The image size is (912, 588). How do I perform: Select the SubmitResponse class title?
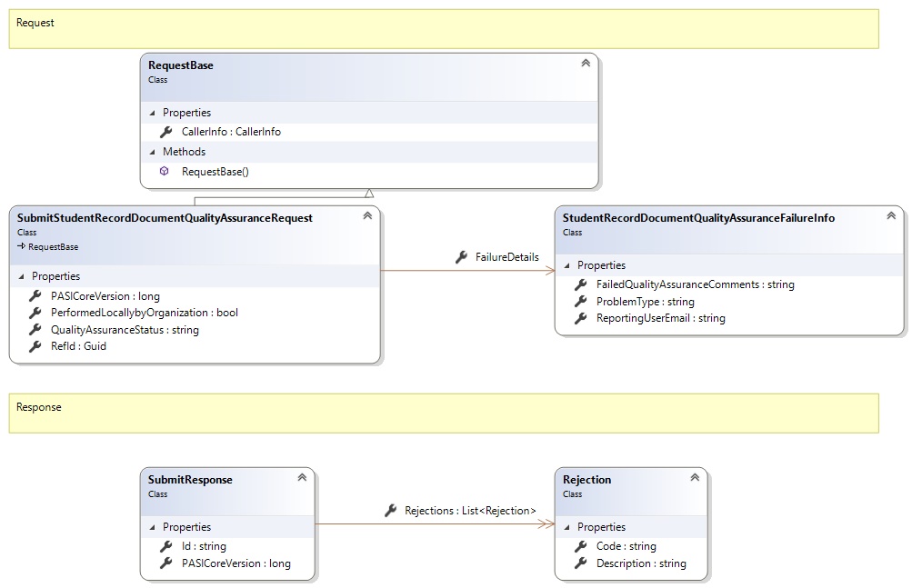190,480
